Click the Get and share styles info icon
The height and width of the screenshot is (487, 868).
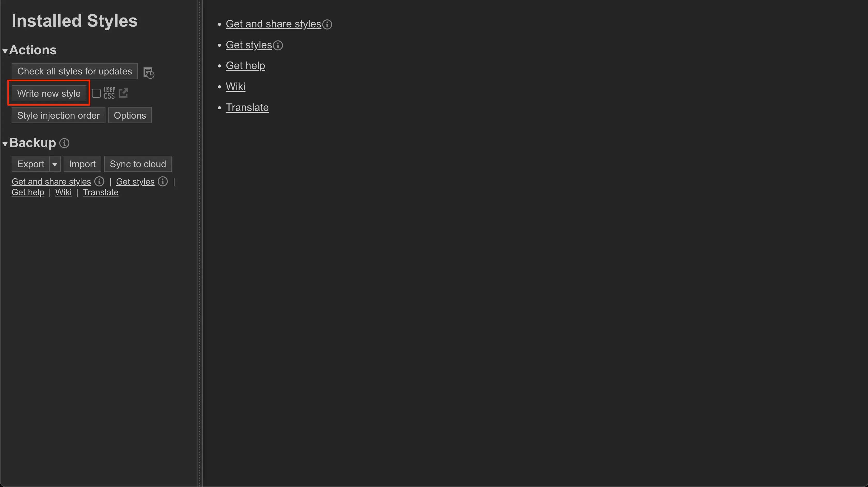(327, 24)
